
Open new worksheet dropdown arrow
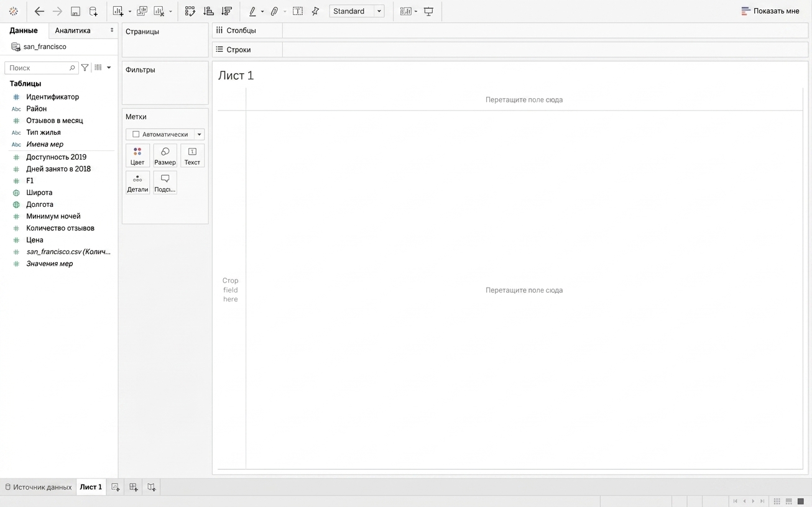point(129,12)
